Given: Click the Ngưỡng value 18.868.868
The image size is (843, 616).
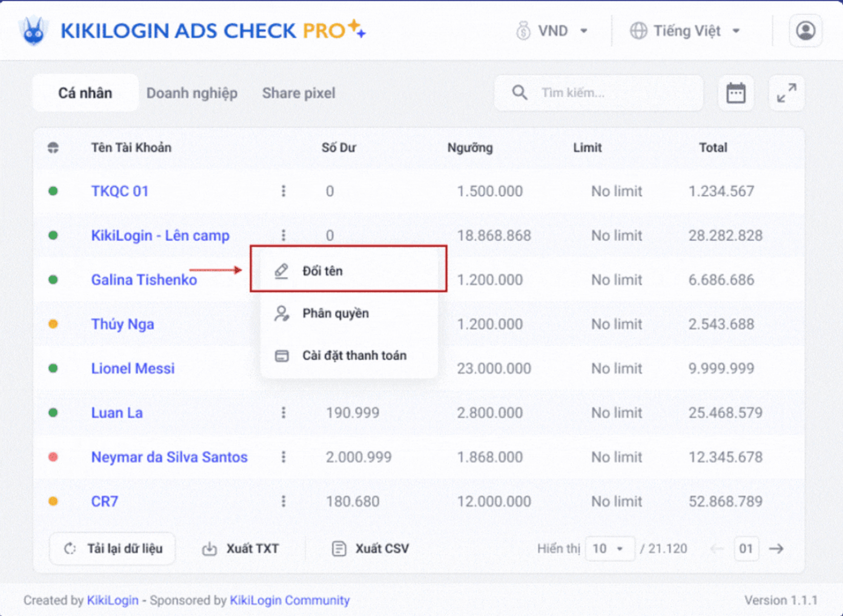Looking at the screenshot, I should coord(494,236).
